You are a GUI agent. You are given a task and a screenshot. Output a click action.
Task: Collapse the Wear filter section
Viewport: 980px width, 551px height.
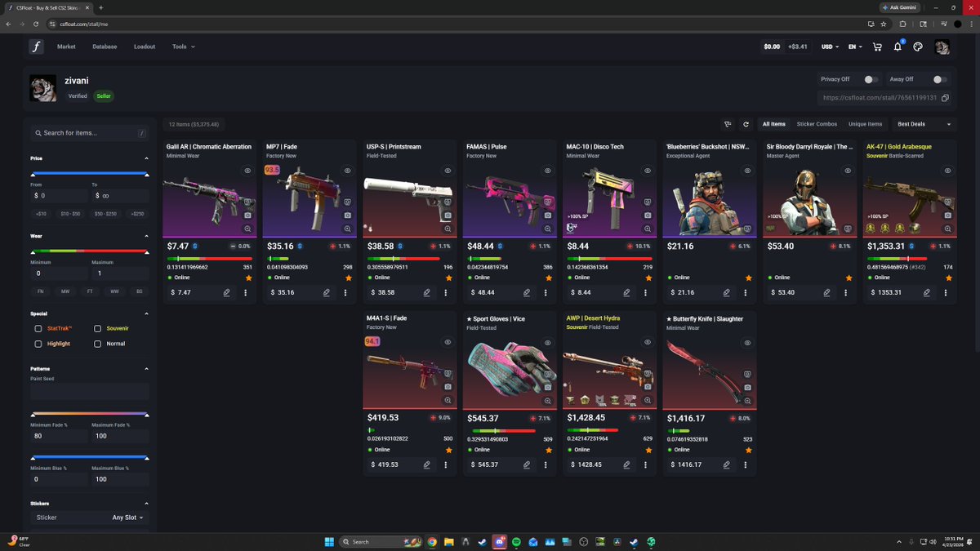click(146, 236)
